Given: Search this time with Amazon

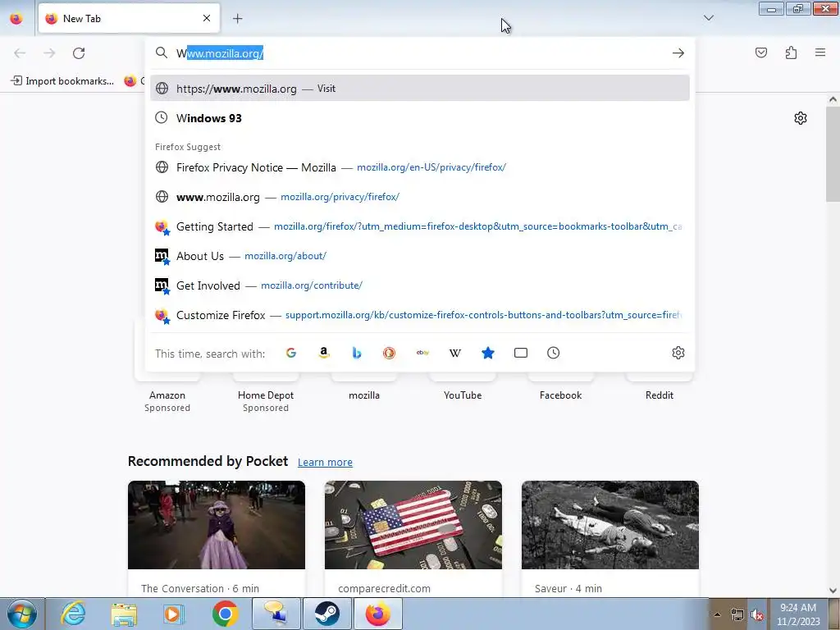Looking at the screenshot, I should tap(323, 353).
